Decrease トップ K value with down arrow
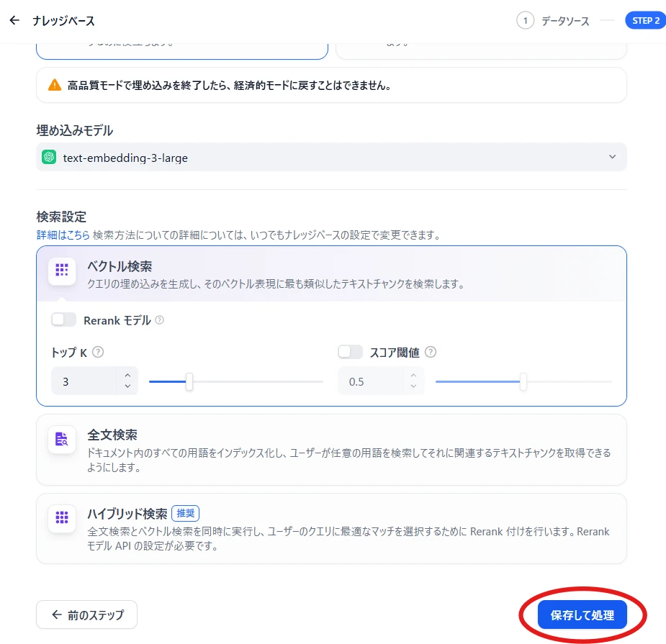The height and width of the screenshot is (644, 666). 127,386
